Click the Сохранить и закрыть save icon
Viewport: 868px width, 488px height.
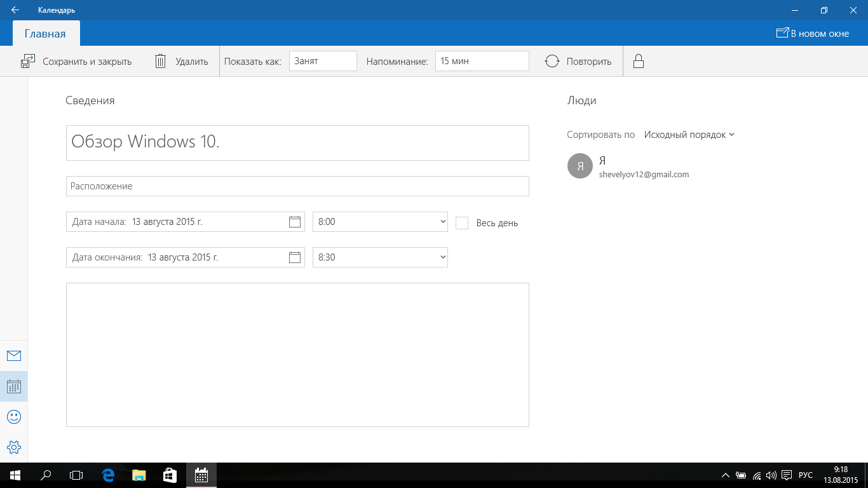(x=28, y=61)
